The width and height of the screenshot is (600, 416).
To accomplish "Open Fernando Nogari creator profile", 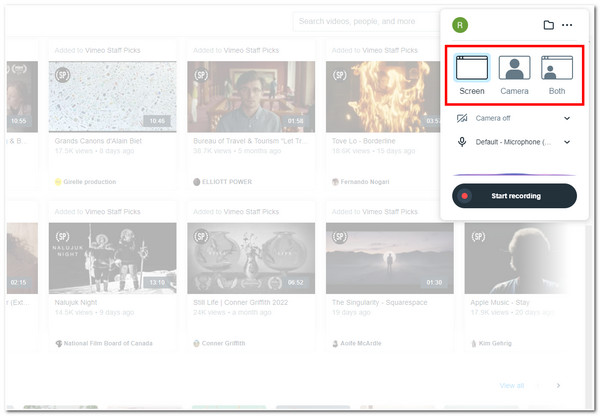I will (x=361, y=182).
